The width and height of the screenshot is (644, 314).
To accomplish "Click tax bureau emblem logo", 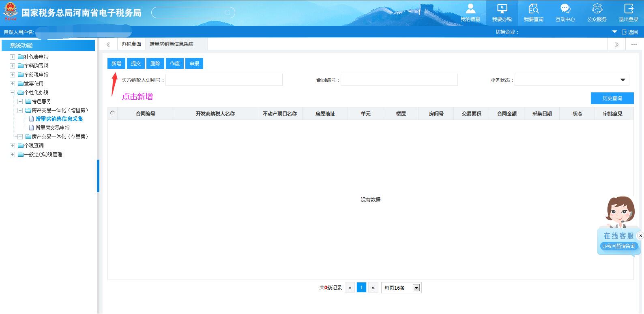I will click(10, 12).
